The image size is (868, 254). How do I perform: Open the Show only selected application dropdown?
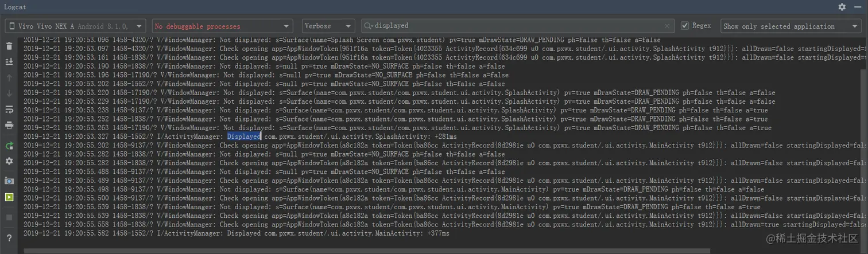[x=792, y=26]
